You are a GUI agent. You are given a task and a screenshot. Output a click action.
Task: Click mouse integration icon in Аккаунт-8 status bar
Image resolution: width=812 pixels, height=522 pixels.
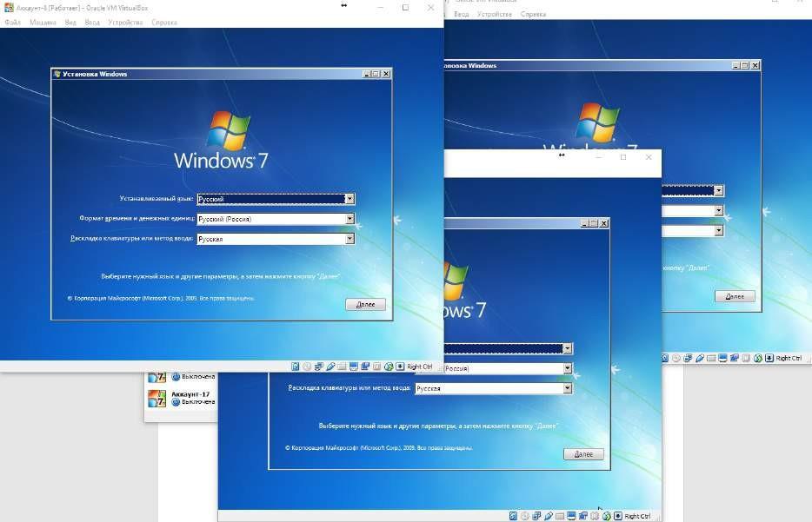click(389, 367)
